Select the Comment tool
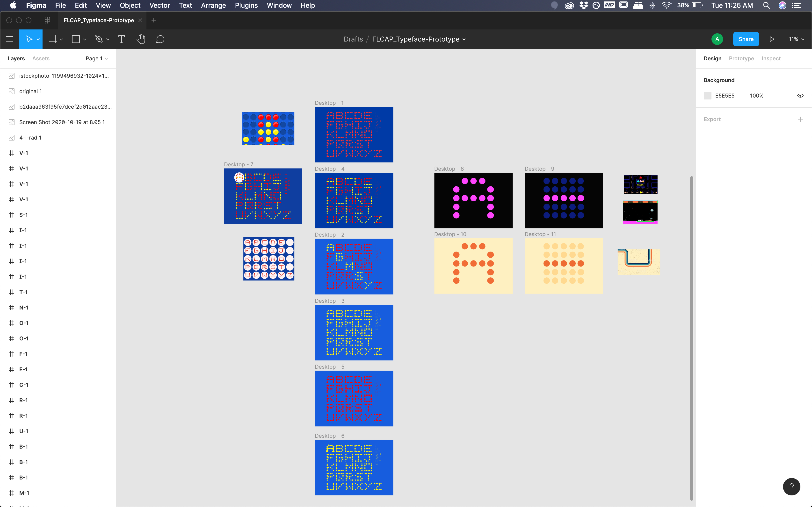 160,39
